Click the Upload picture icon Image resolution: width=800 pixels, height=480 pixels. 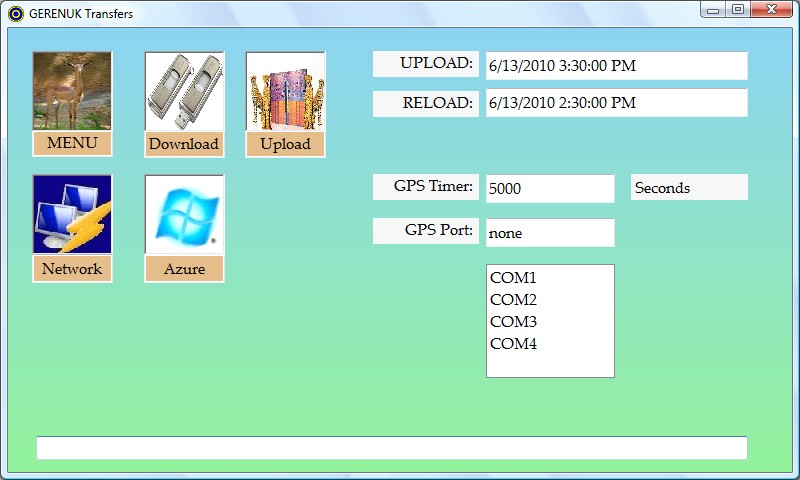285,92
